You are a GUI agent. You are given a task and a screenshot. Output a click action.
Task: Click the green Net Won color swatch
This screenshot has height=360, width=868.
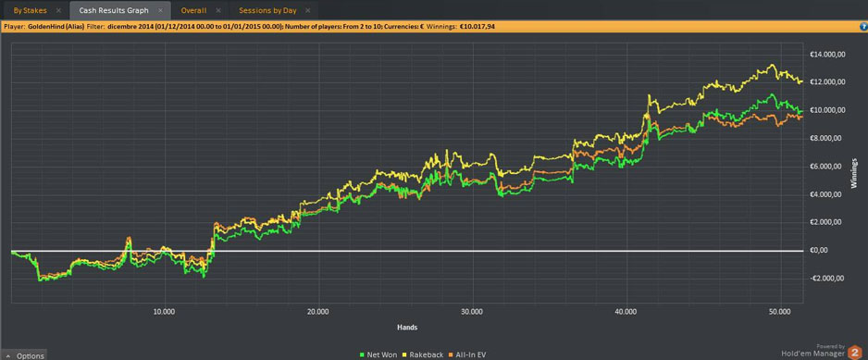coord(363,355)
